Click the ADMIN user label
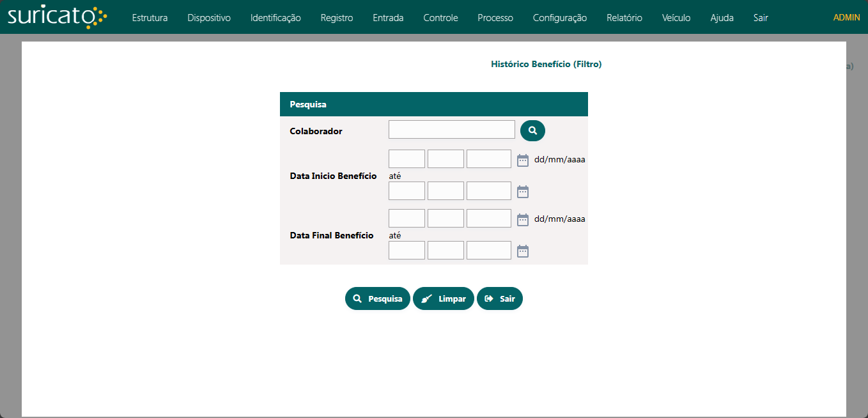The height and width of the screenshot is (418, 868). (846, 17)
